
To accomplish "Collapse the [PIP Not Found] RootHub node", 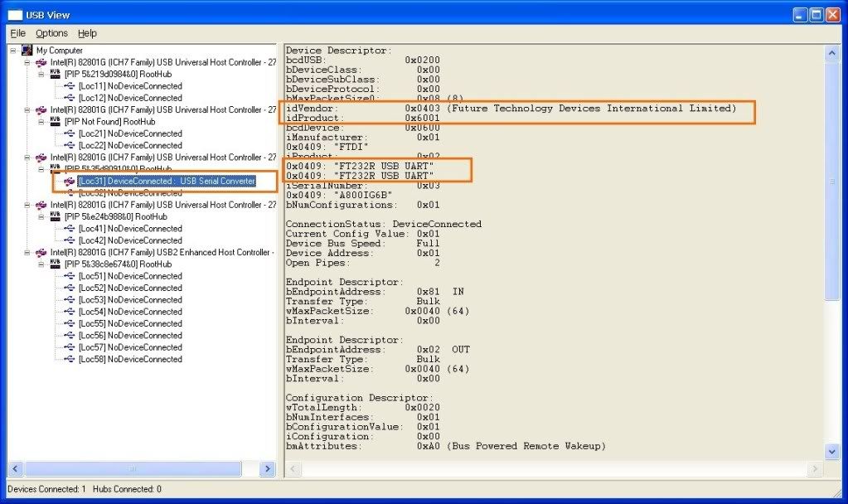I will [x=41, y=122].
